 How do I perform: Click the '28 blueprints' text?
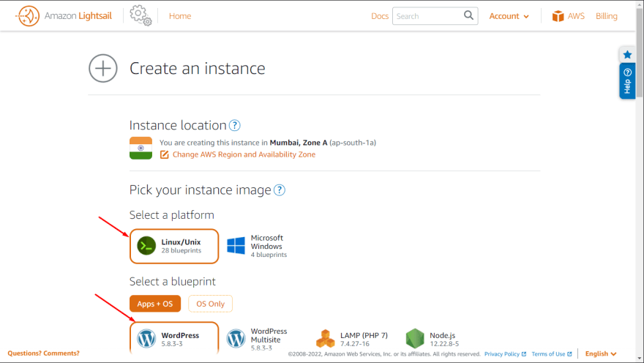(181, 250)
